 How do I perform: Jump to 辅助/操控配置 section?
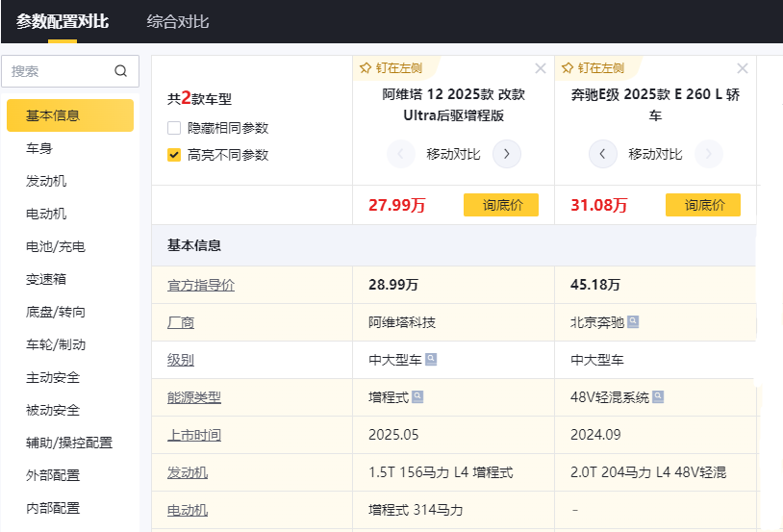(69, 443)
